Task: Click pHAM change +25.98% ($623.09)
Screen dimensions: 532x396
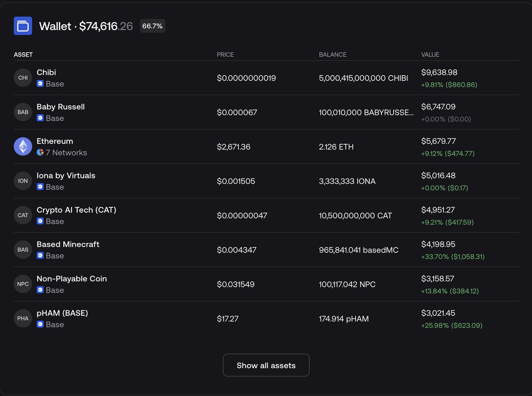Action: pos(452,325)
